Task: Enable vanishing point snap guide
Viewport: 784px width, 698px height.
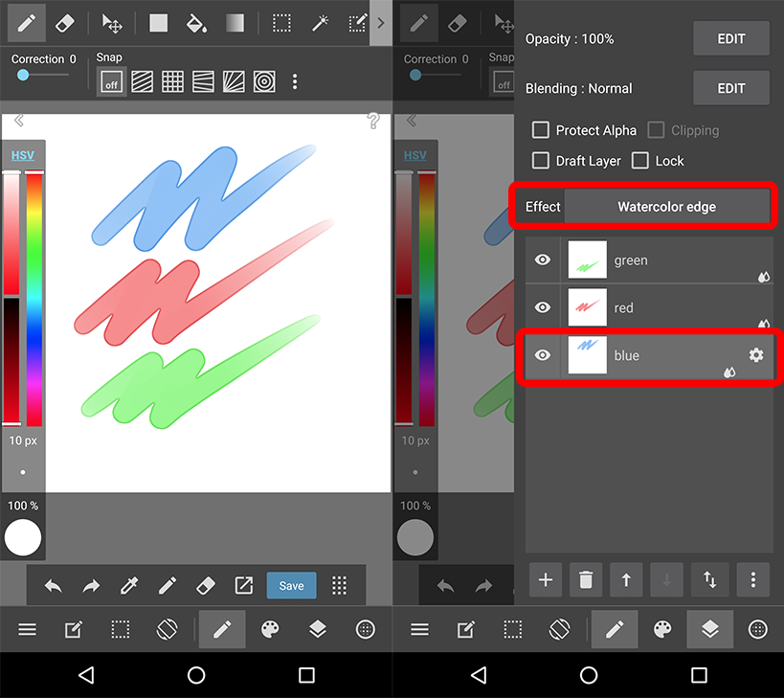Action: click(203, 81)
